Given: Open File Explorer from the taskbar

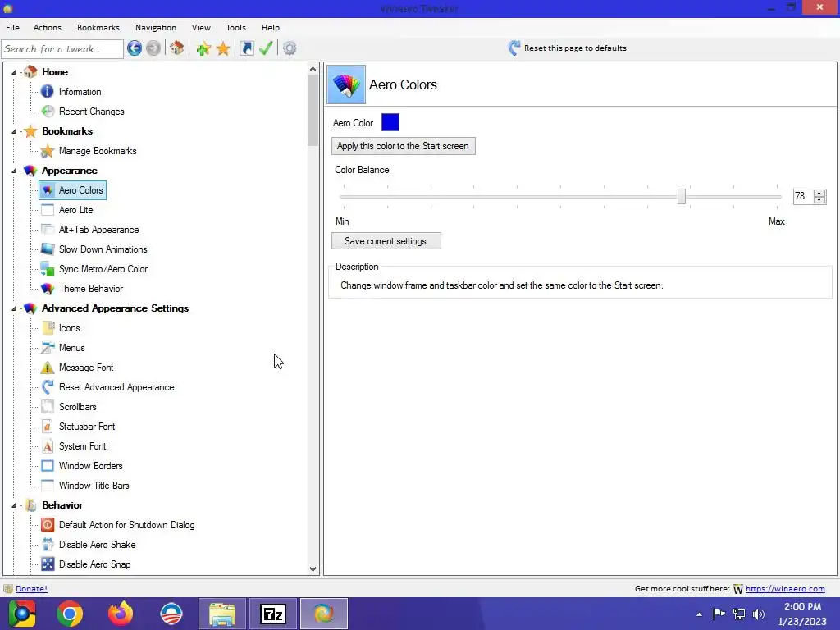Looking at the screenshot, I should (222, 614).
